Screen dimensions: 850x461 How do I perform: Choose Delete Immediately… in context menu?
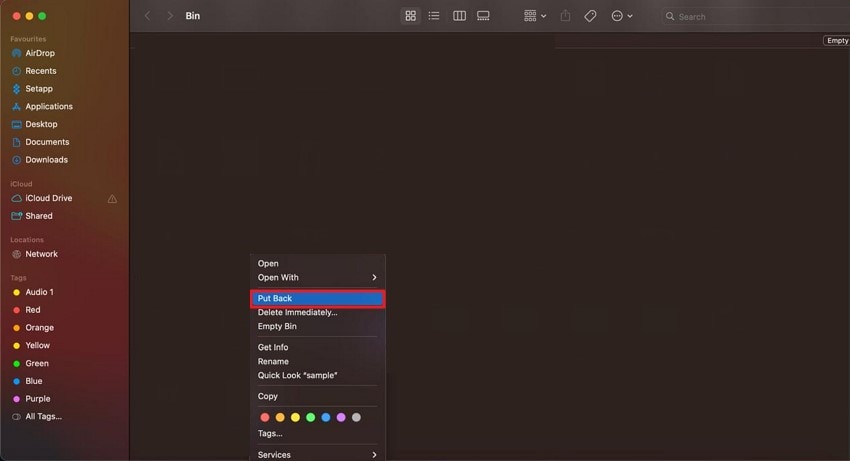click(317, 312)
